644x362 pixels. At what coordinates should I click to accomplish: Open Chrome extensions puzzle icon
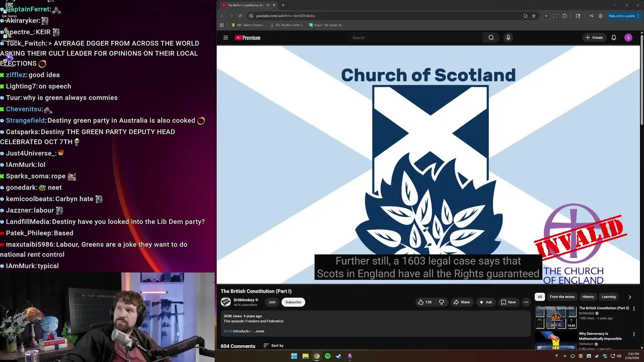tap(565, 16)
